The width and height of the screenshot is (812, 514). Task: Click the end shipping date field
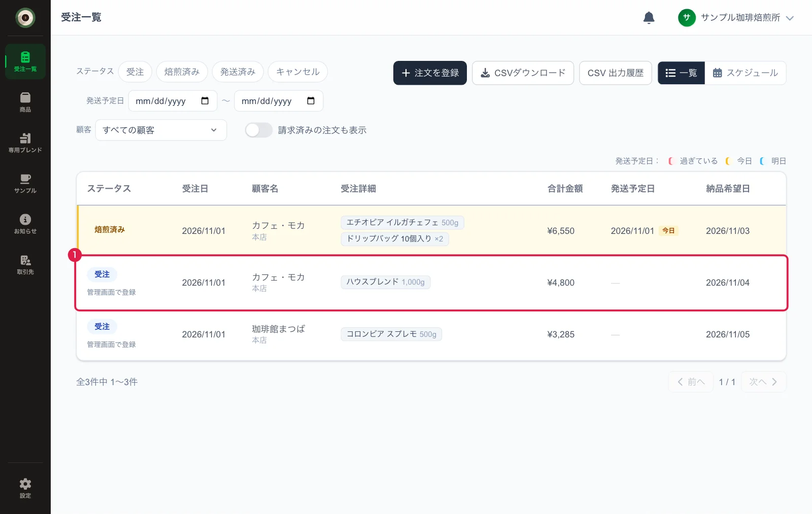tap(279, 101)
